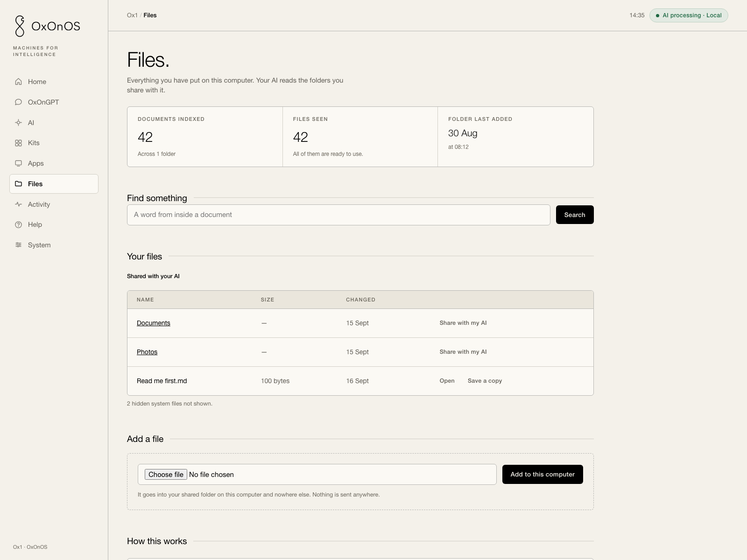
Task: Share Photos folder with my AI
Action: click(x=463, y=352)
